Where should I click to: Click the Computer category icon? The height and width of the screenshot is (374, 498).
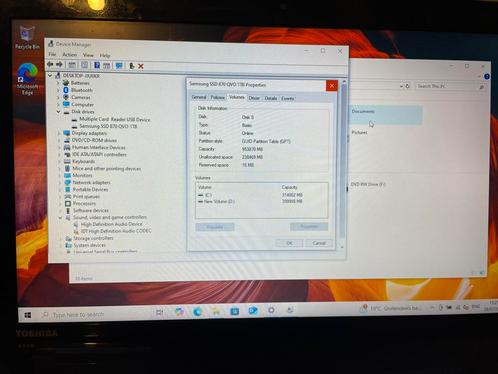tap(66, 104)
